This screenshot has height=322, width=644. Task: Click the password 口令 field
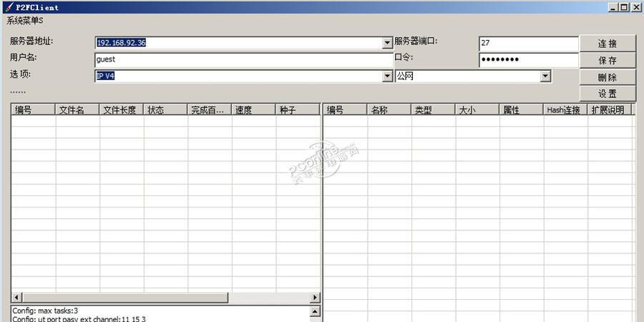click(529, 60)
